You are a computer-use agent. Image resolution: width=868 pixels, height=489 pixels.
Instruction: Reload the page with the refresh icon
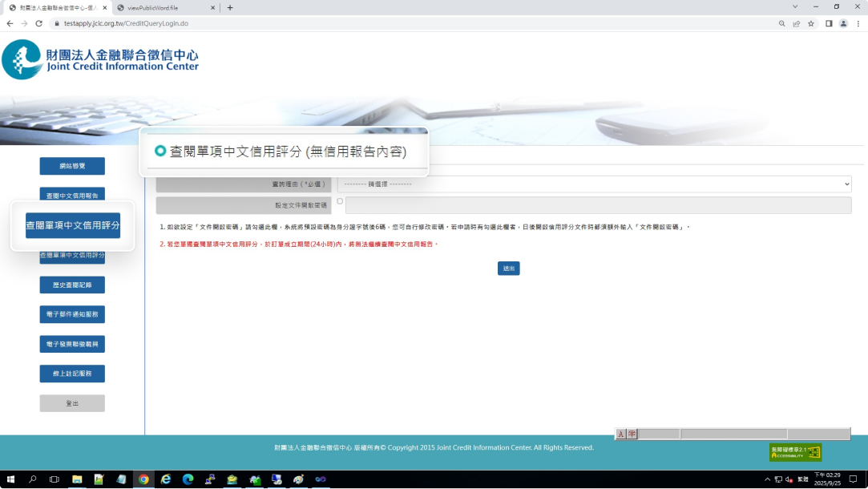pyautogui.click(x=38, y=23)
